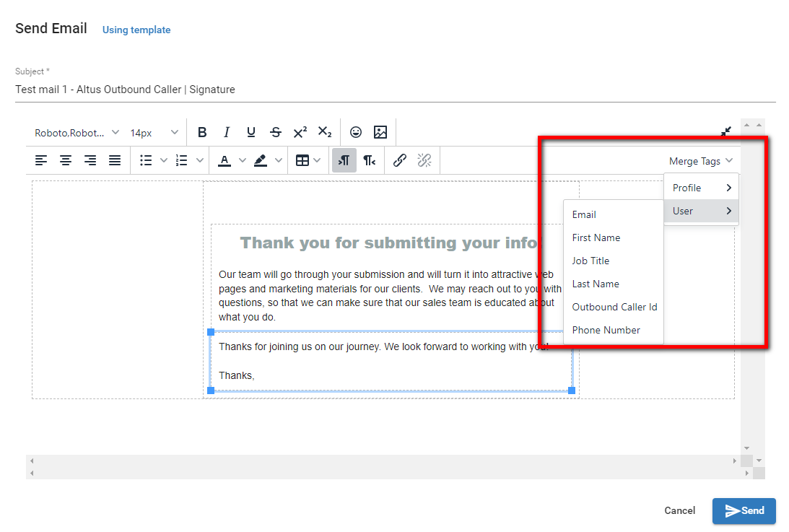Open the font family dropdown
Screen dimensions: 789x532
[x=77, y=133]
